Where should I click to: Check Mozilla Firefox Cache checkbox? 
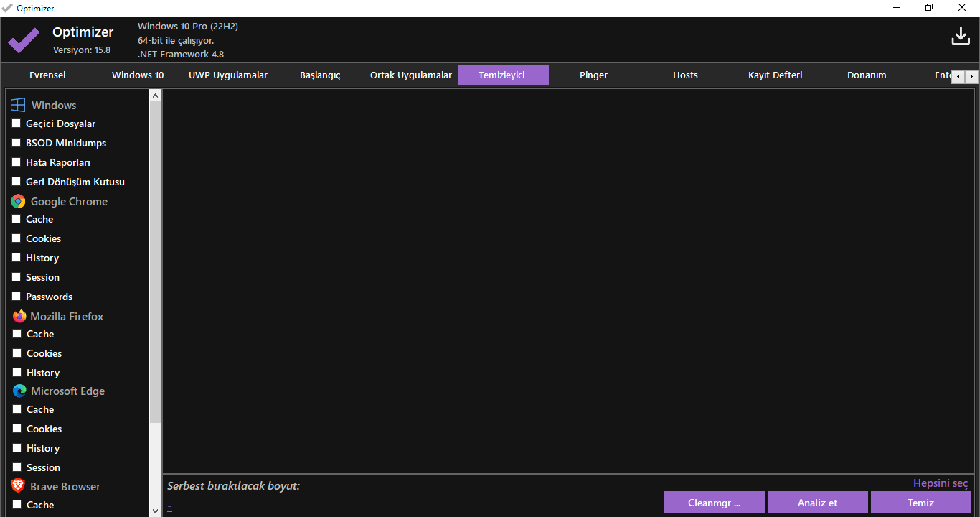pyautogui.click(x=17, y=334)
